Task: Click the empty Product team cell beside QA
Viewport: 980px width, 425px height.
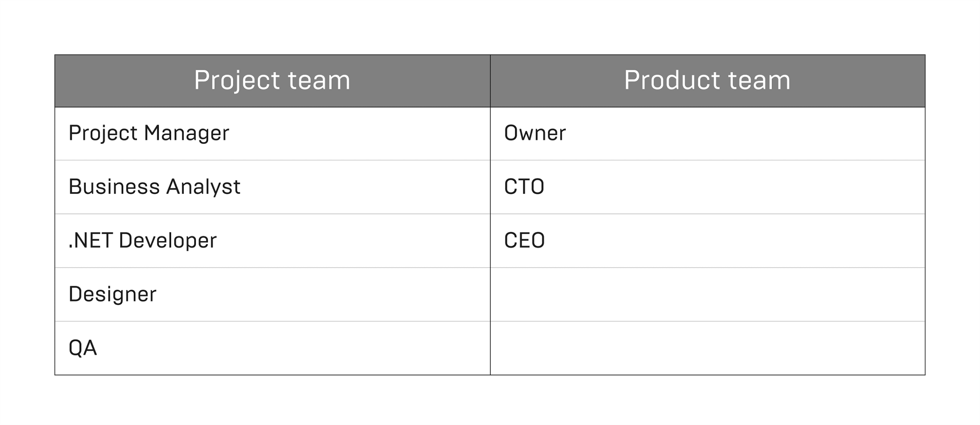Action: [x=707, y=348]
